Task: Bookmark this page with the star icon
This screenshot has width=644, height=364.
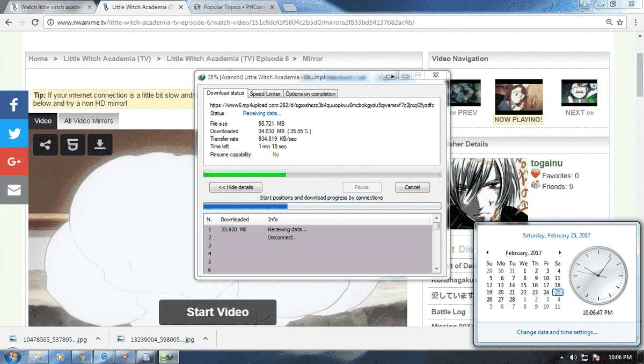Action: [x=620, y=23]
